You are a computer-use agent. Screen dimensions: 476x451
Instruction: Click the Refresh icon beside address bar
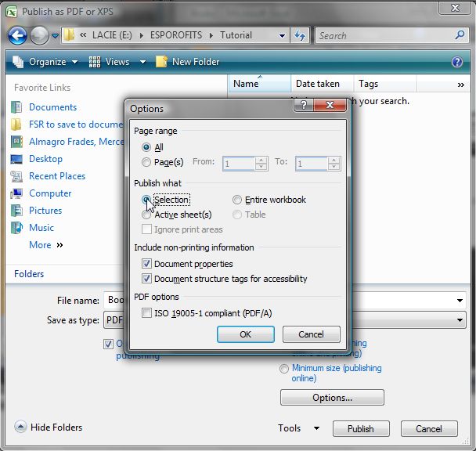pos(300,36)
